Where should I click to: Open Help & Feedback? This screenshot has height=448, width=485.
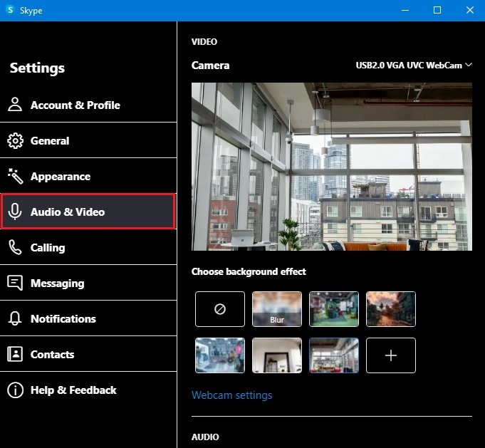point(88,390)
